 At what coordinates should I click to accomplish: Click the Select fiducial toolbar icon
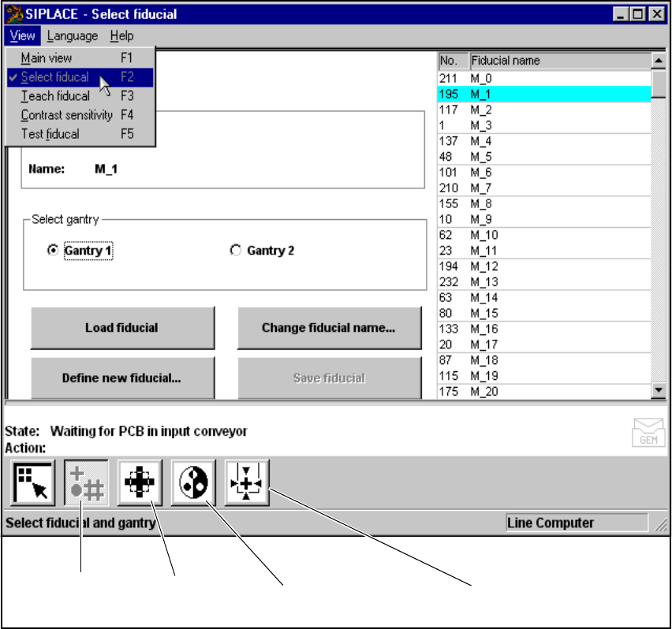86,483
